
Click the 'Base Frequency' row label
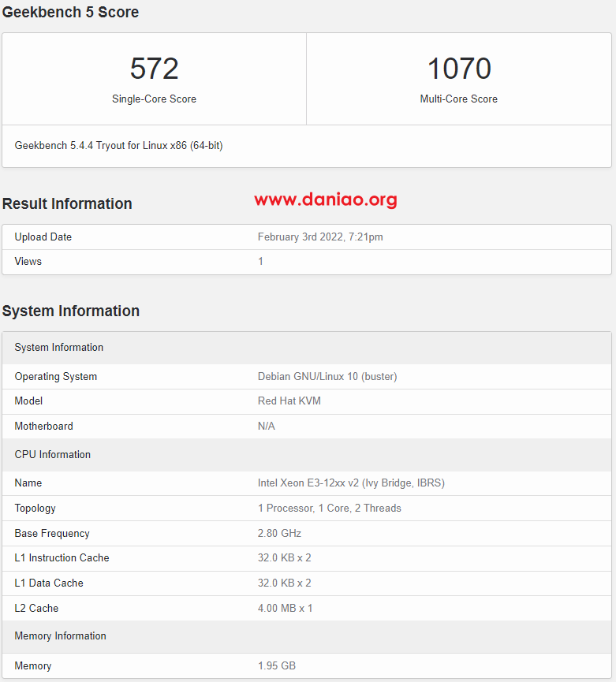[x=52, y=534]
